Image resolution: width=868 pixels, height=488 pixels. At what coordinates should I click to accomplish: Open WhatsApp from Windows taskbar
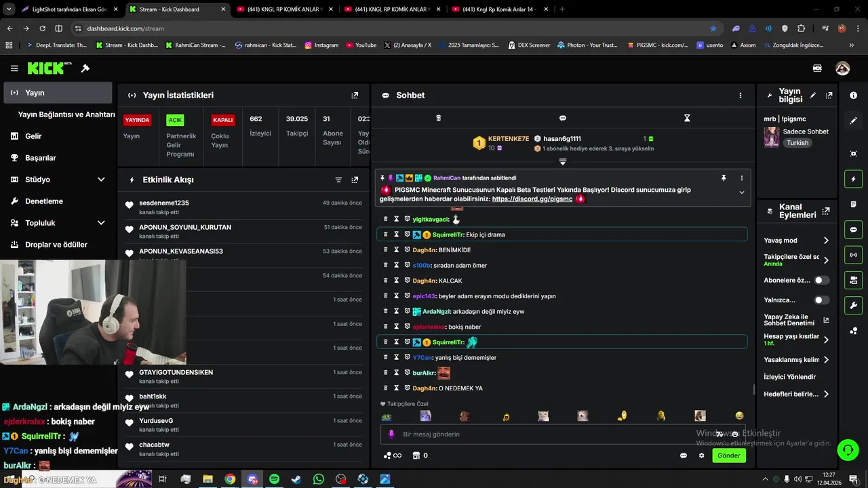tap(319, 479)
